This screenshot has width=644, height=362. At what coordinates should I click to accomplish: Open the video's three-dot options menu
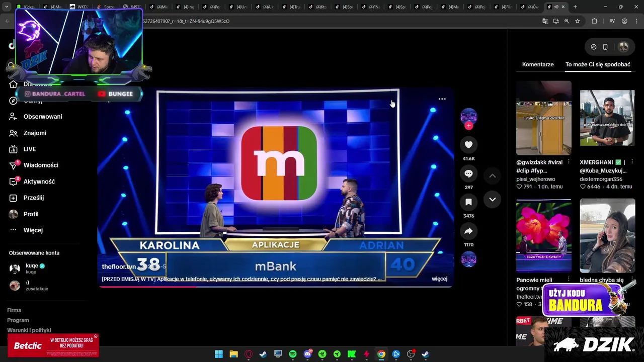[442, 99]
